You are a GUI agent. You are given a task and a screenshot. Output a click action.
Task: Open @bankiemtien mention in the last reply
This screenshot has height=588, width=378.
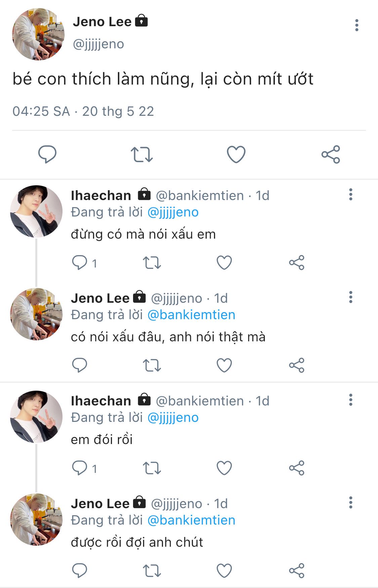pyautogui.click(x=191, y=520)
